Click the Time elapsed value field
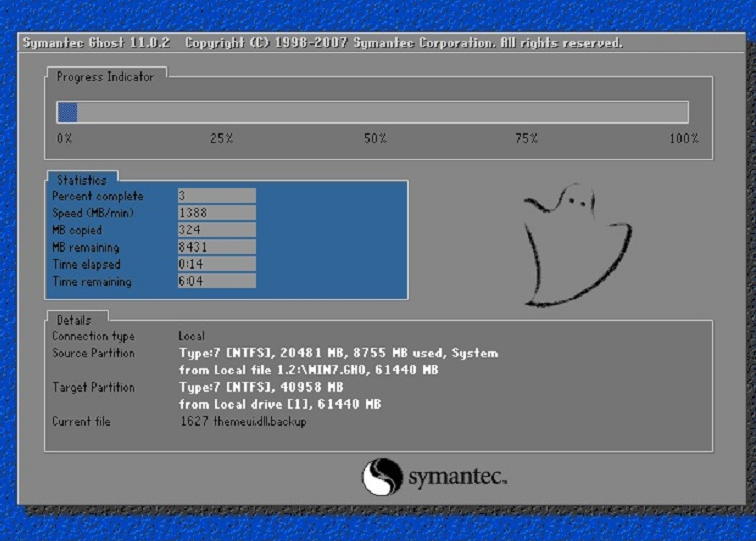The width and height of the screenshot is (756, 541). coord(216,264)
